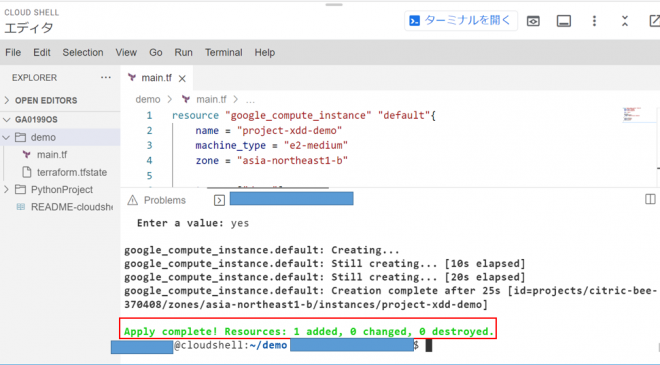660x365 pixels.
Task: Open the Selection menu
Action: [x=83, y=52]
